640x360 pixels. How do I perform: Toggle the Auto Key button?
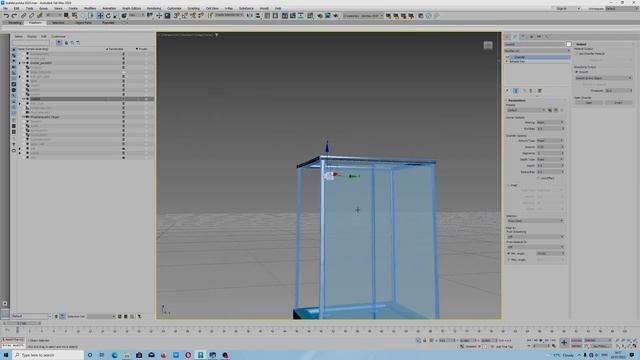click(576, 340)
